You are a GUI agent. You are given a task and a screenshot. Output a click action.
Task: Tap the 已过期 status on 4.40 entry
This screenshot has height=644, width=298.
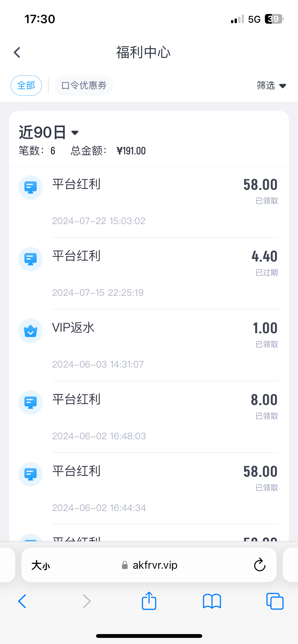(267, 273)
